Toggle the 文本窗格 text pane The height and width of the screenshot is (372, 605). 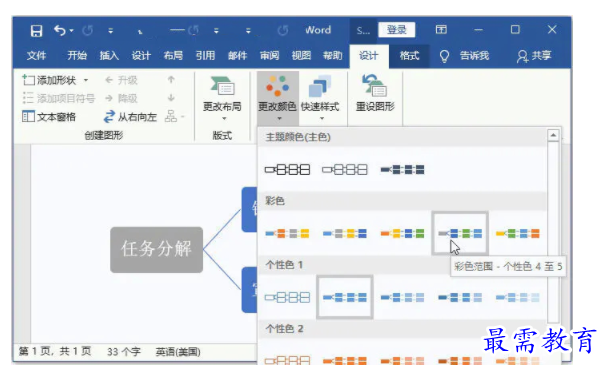point(49,117)
